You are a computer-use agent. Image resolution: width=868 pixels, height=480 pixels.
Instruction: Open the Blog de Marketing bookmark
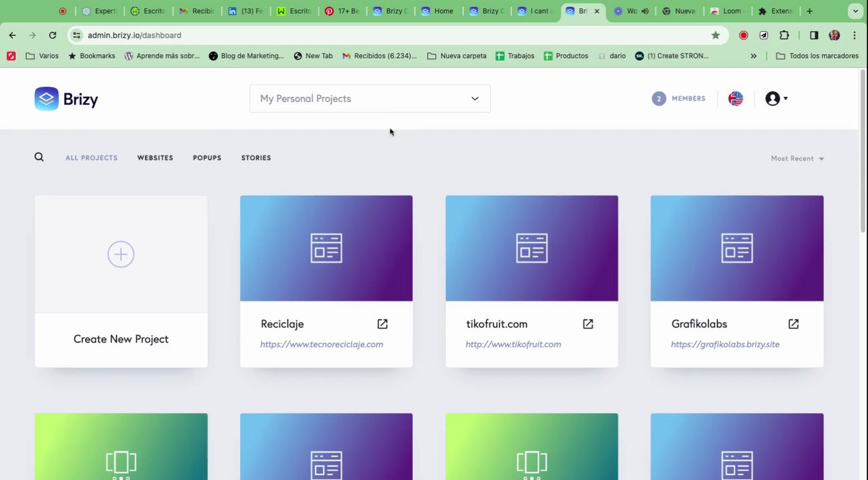coord(246,56)
